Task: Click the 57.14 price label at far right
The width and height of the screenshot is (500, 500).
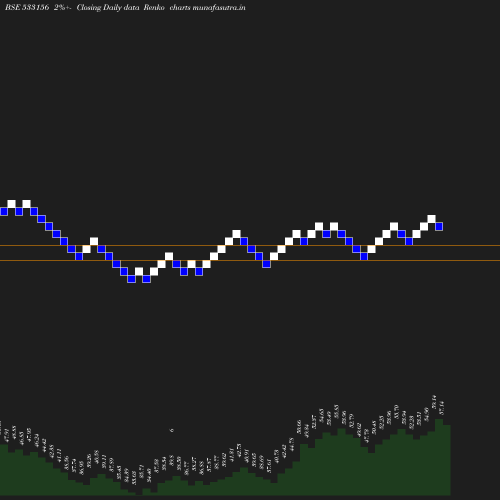Action: tap(442, 408)
